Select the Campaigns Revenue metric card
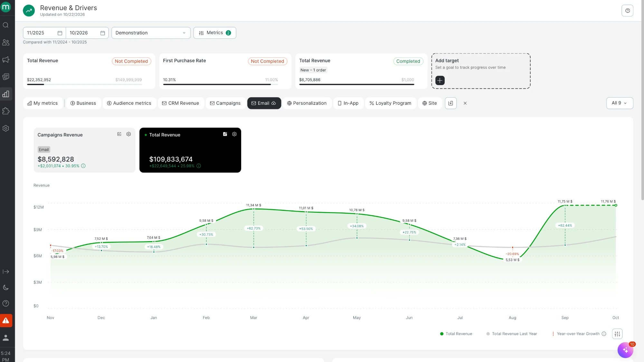The height and width of the screenshot is (362, 644). (84, 150)
